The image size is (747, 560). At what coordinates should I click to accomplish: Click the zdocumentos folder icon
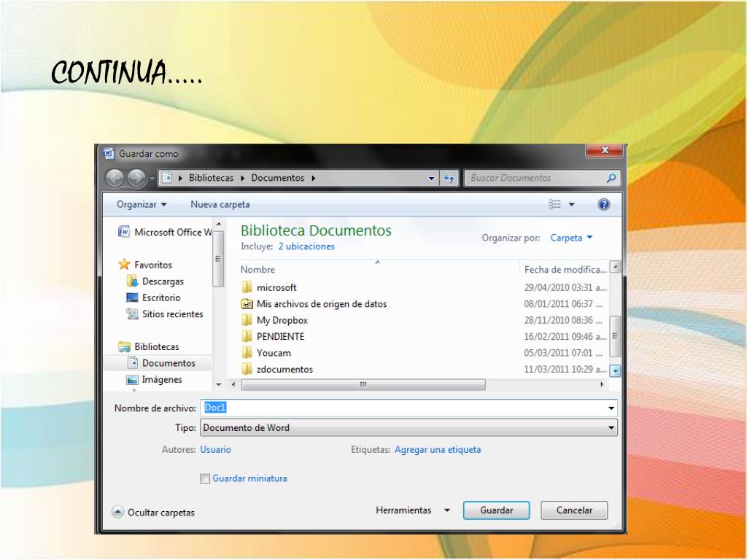click(x=247, y=369)
